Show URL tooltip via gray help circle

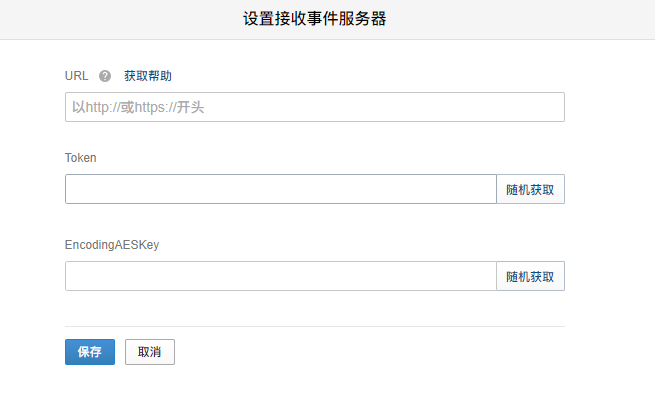[x=105, y=76]
